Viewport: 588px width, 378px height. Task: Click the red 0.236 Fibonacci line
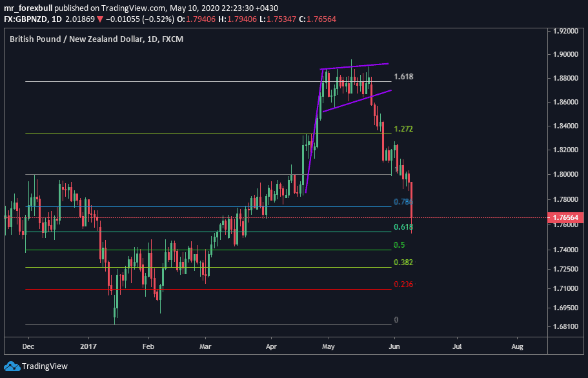[x=194, y=289]
